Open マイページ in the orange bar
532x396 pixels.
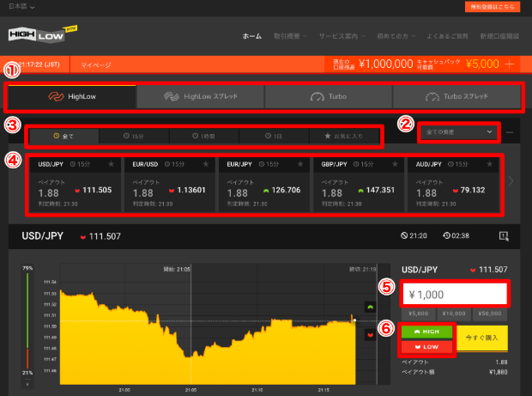(96, 65)
